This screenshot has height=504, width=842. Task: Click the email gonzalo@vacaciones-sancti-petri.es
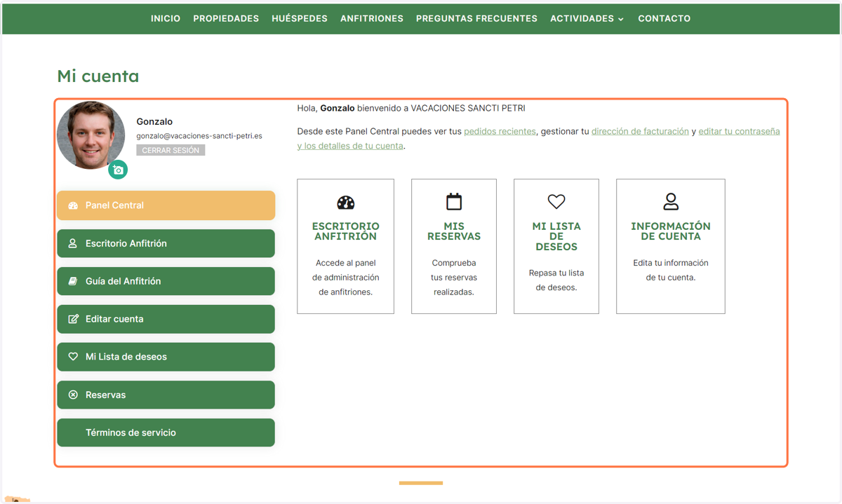click(199, 136)
